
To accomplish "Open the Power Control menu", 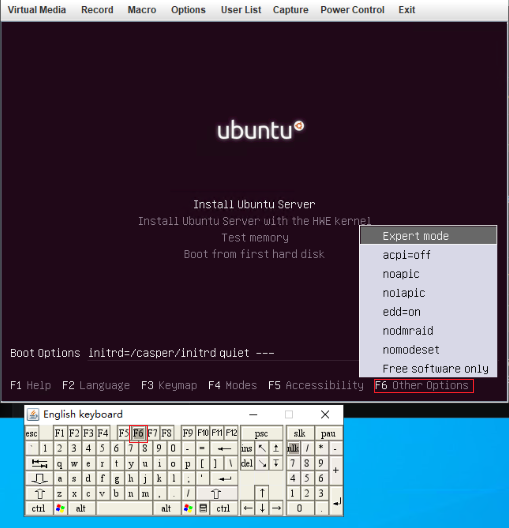I will (352, 10).
